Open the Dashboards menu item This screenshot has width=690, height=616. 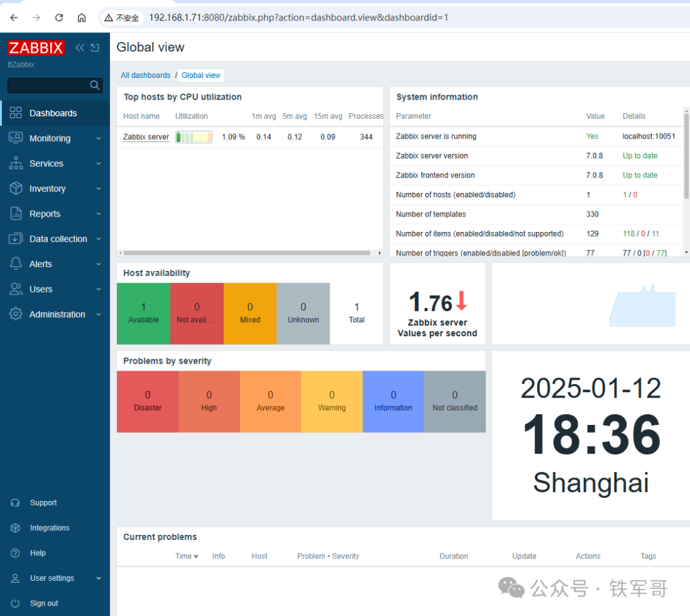click(x=55, y=113)
